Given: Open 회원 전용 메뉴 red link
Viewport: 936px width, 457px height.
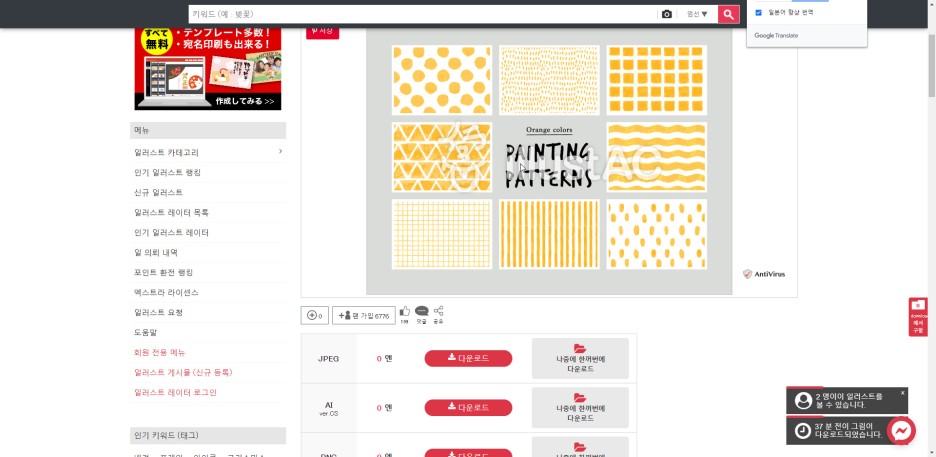Looking at the screenshot, I should pos(160,353).
